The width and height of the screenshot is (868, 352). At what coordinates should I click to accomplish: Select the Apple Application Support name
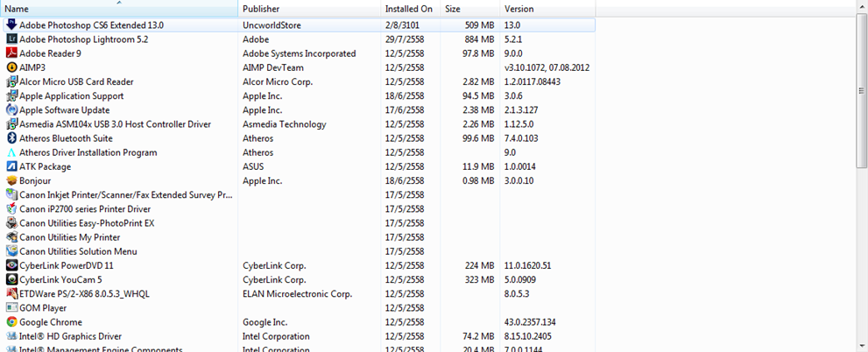[x=72, y=95]
